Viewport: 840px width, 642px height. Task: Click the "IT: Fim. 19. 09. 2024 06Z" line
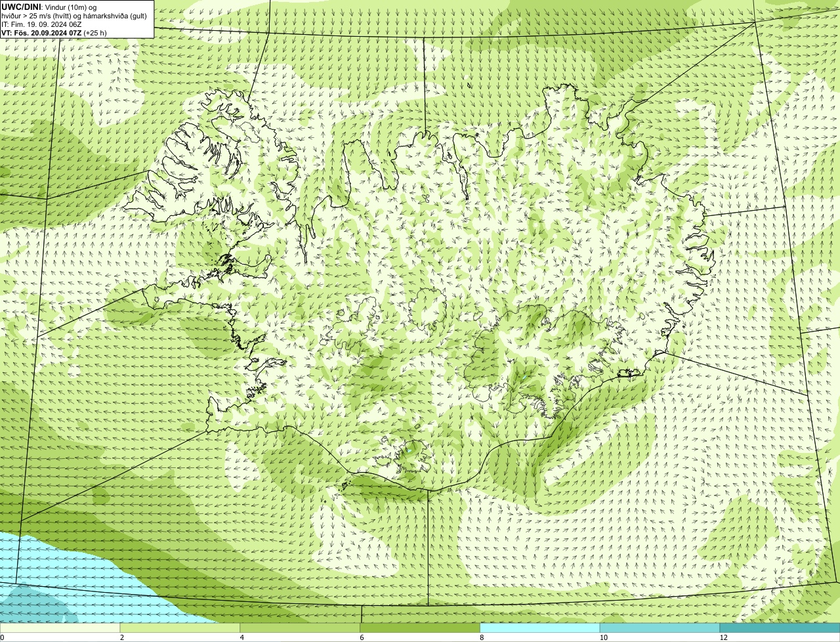click(41, 24)
